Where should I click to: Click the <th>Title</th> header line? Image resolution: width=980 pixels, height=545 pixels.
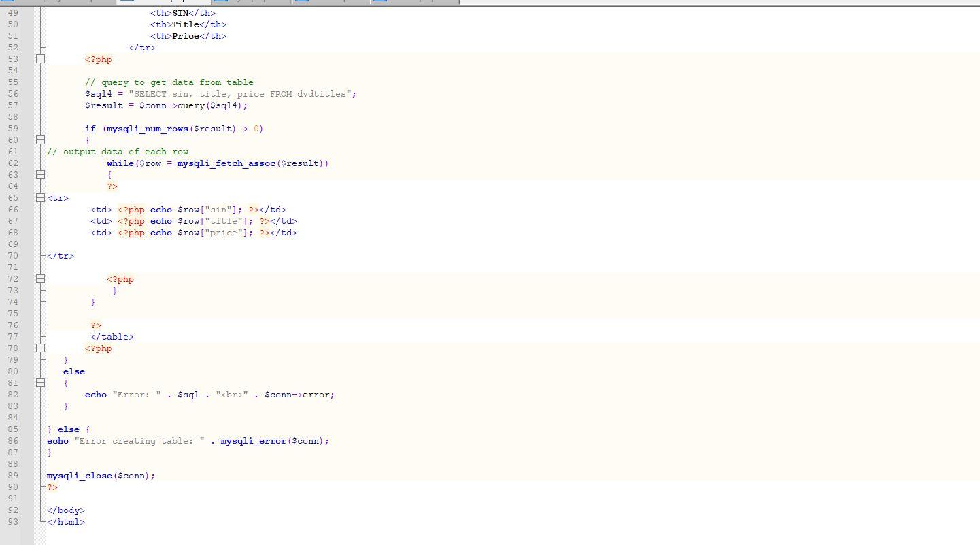(188, 24)
